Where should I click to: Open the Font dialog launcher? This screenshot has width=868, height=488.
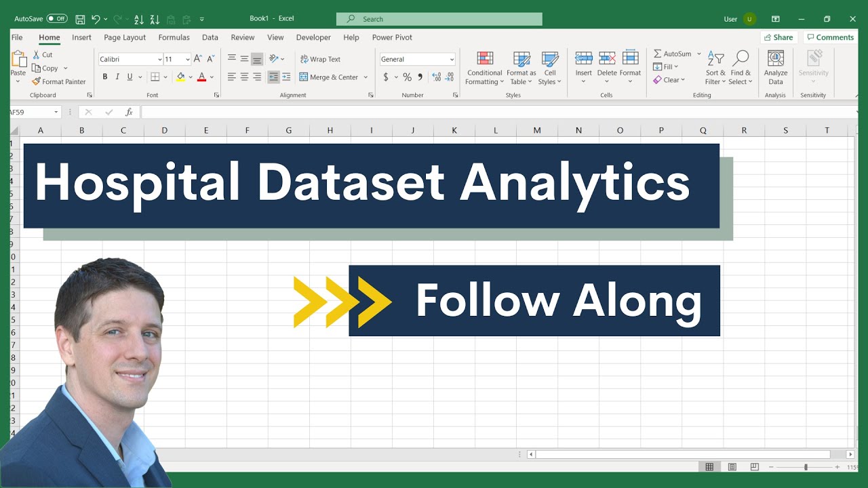(x=216, y=95)
